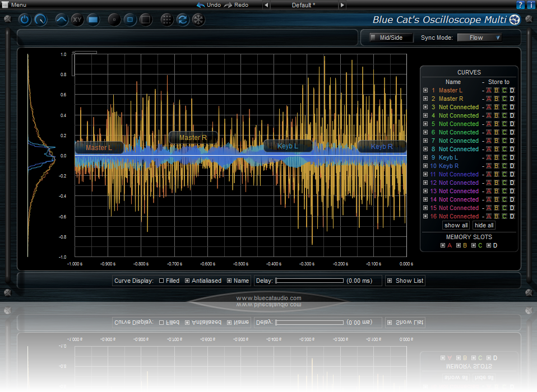Image resolution: width=537 pixels, height=392 pixels.
Task: Activate the freeze (snowflake) icon
Action: 198,19
